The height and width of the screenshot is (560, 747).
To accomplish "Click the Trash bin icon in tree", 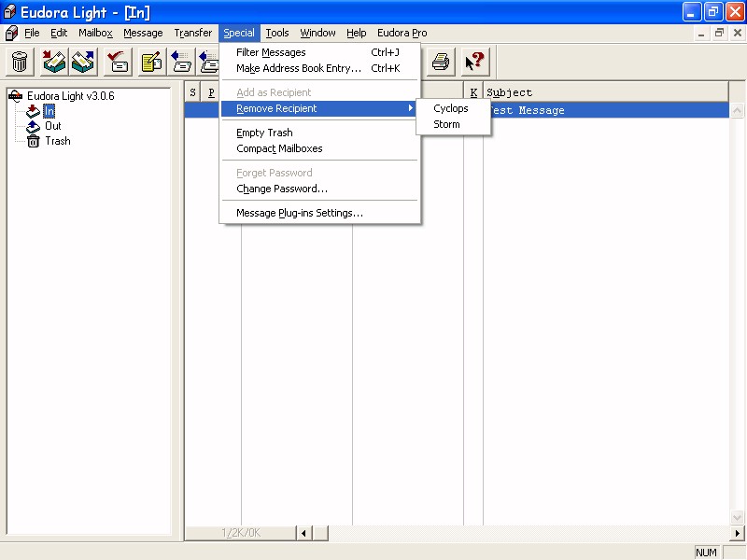I will pos(34,141).
